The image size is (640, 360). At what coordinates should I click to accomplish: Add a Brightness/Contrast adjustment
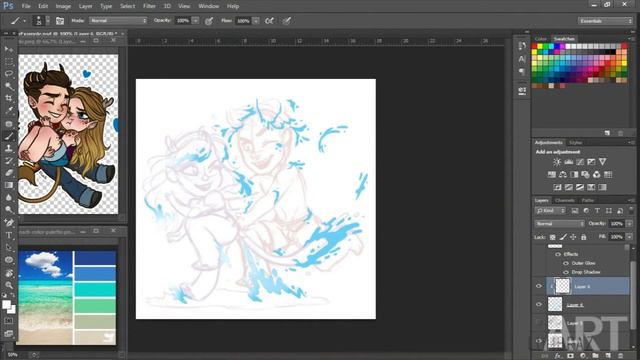click(x=557, y=162)
